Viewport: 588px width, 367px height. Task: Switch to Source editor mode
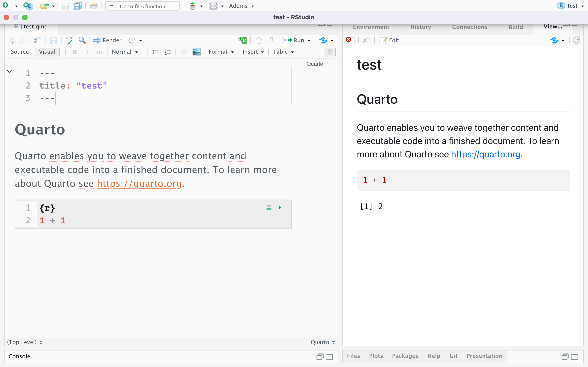tap(20, 52)
